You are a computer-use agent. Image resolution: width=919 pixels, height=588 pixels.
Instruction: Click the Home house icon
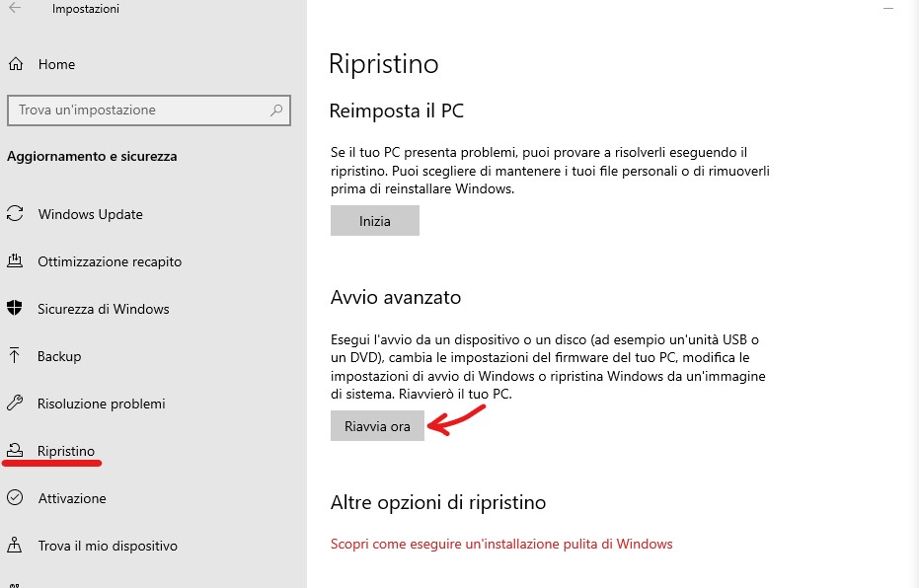tap(16, 64)
